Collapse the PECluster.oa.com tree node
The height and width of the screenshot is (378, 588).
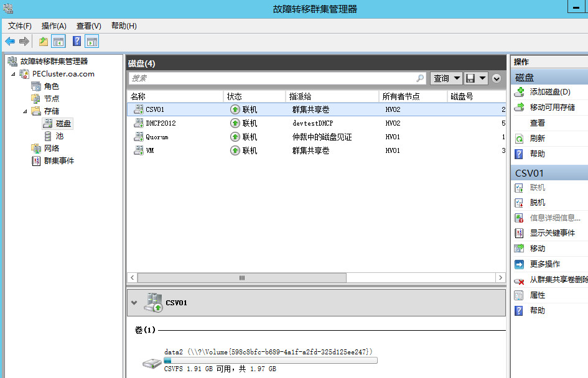click(14, 74)
